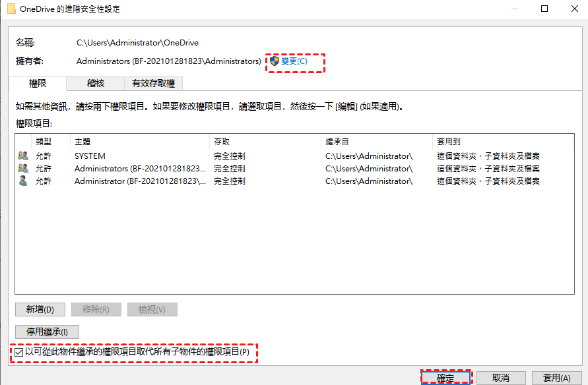Confirm with the 確定 button
588x385 pixels.
tap(445, 378)
